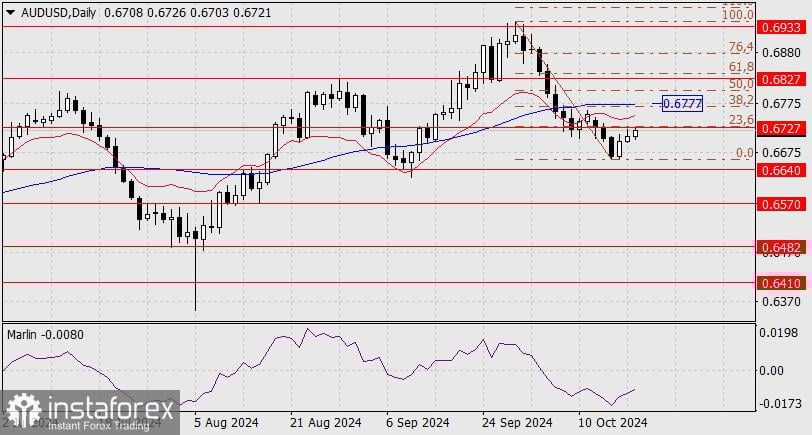Viewport: 812px width, 435px height.
Task: Select the 0.00 Marlin axis value
Action: click(x=772, y=371)
